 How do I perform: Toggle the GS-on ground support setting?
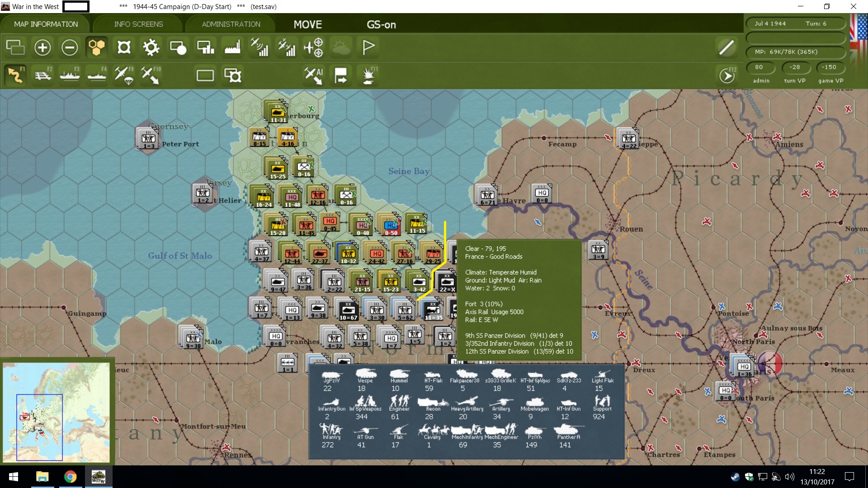pos(381,24)
